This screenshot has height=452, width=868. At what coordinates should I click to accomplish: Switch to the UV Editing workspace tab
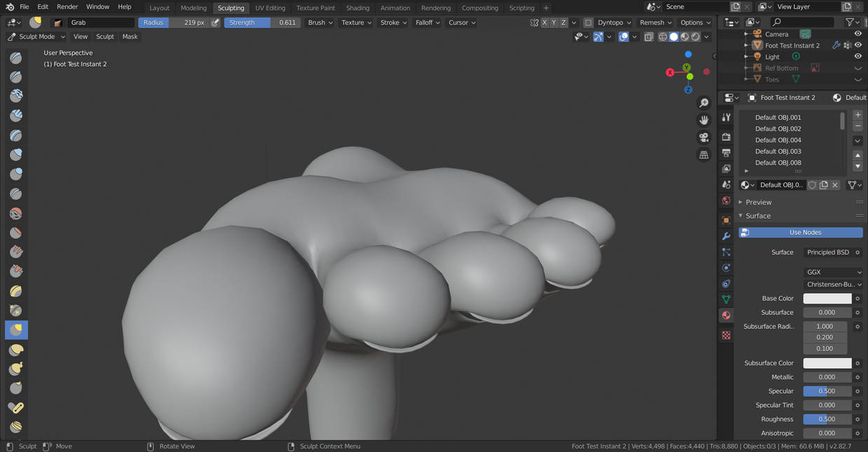coord(270,8)
